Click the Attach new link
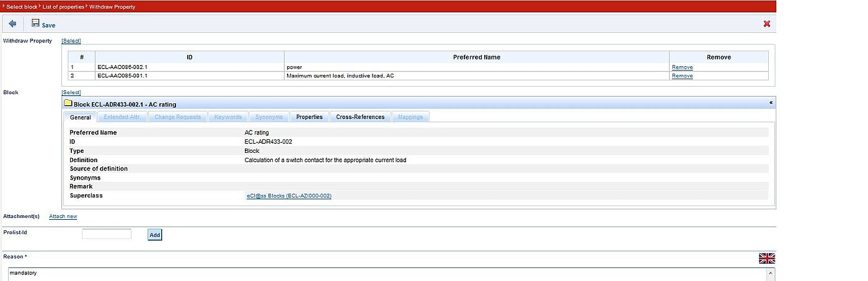The height and width of the screenshot is (281, 868). pyautogui.click(x=63, y=217)
